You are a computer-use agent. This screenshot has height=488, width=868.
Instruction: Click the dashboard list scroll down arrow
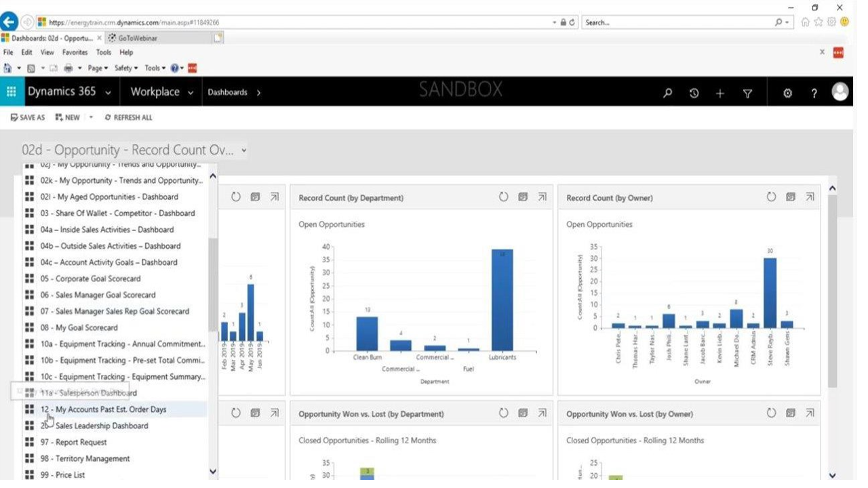[213, 472]
